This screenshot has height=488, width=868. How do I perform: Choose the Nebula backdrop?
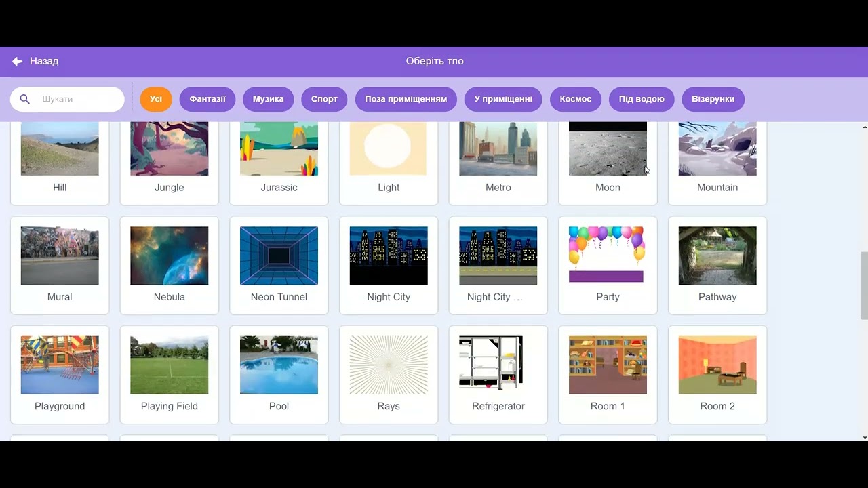[x=170, y=266]
